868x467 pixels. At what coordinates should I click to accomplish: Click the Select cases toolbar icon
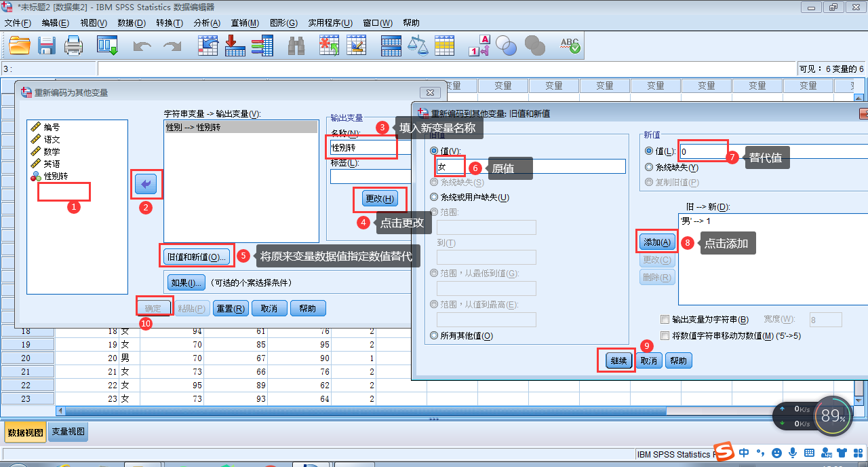pos(445,45)
